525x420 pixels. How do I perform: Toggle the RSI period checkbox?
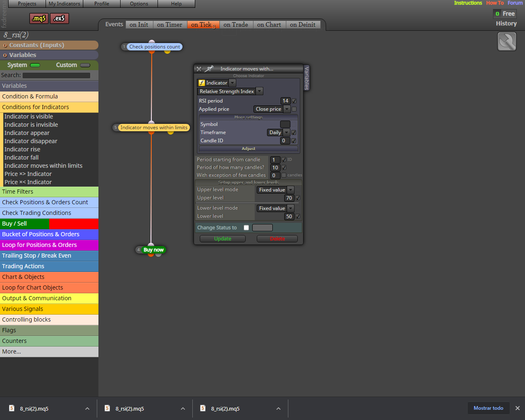(294, 101)
